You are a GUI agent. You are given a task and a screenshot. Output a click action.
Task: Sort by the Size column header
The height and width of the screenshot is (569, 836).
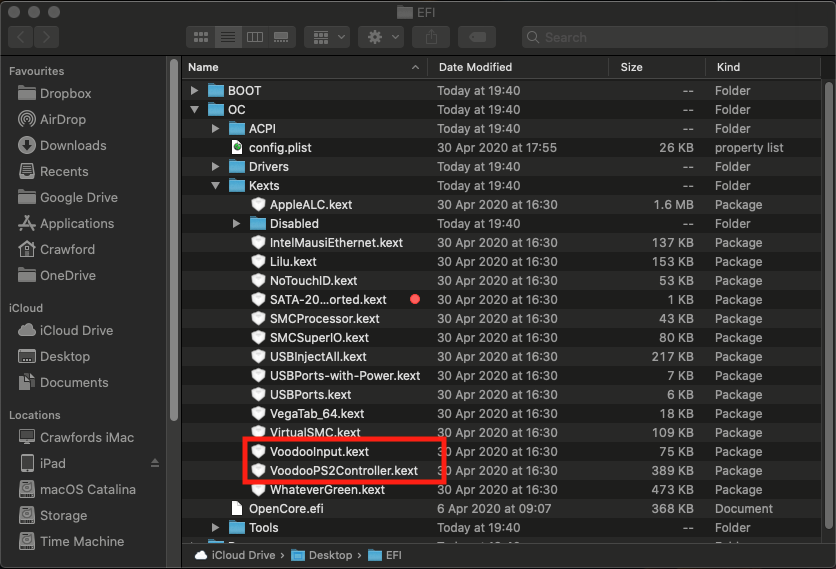[657, 67]
